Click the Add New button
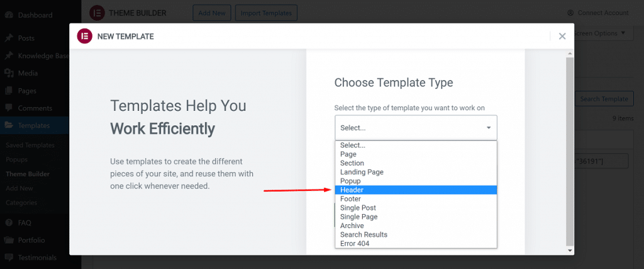 tap(212, 13)
